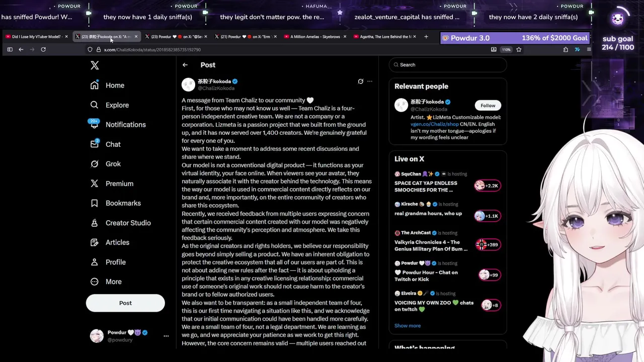The image size is (644, 362).
Task: Focus the X Search field
Action: pos(448,65)
